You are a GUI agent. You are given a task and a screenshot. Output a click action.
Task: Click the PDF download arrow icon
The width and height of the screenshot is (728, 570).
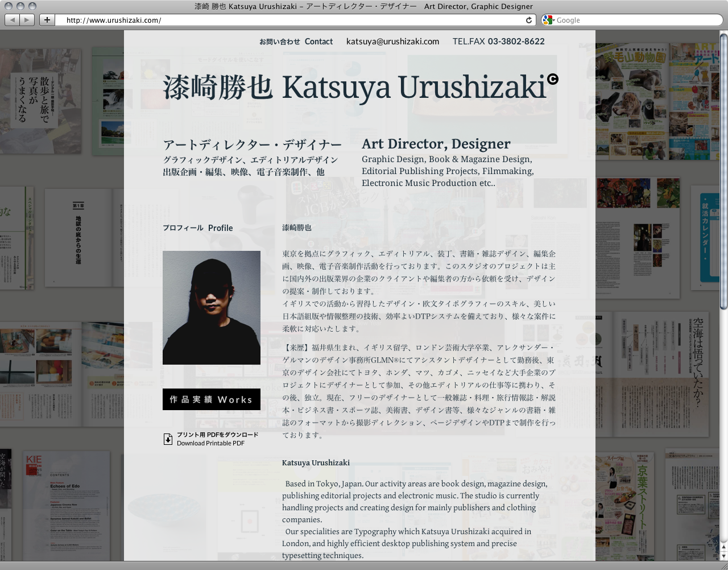[x=168, y=439]
